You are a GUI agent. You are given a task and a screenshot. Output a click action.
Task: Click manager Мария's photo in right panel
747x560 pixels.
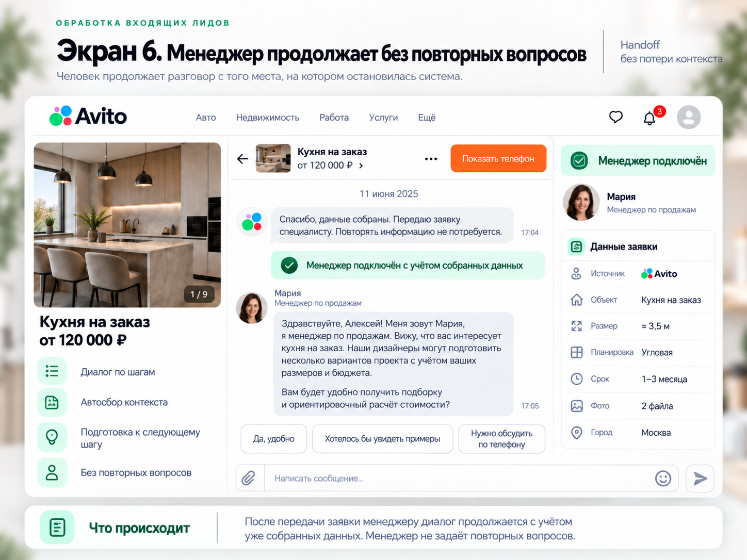581,203
